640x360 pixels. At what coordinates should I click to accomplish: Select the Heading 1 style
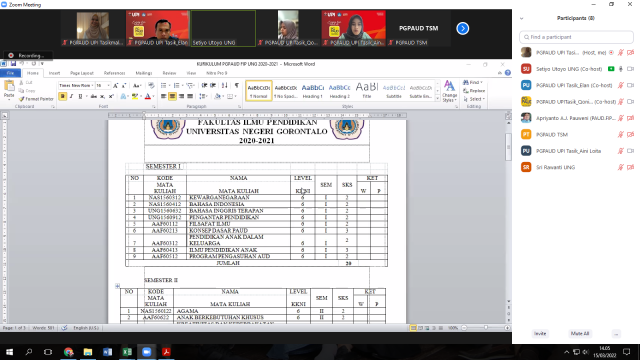coord(313,91)
